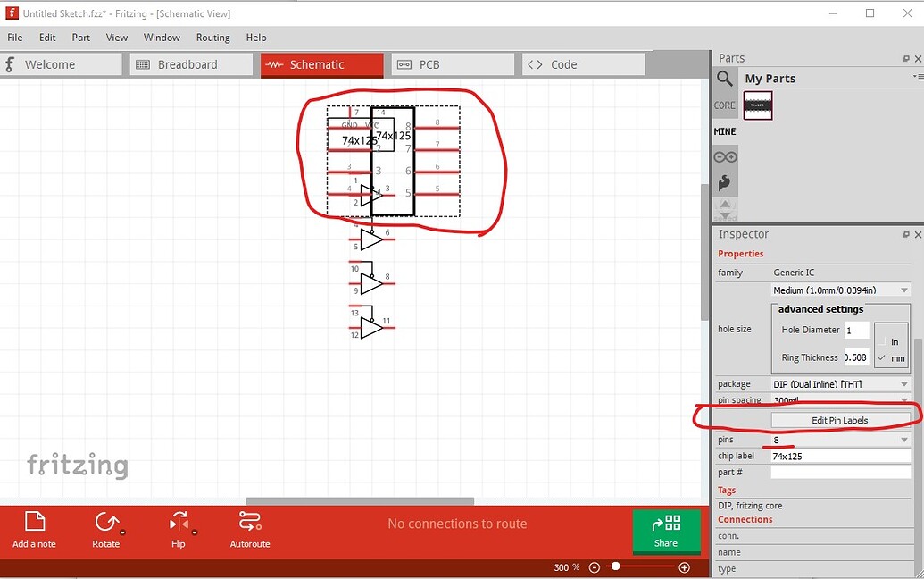
Task: Close the Inspector panel
Action: [918, 234]
